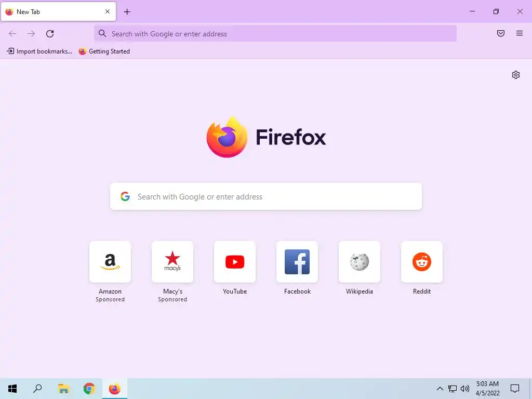The image size is (532, 399).
Task: Focus the center Google search box
Action: tap(266, 196)
